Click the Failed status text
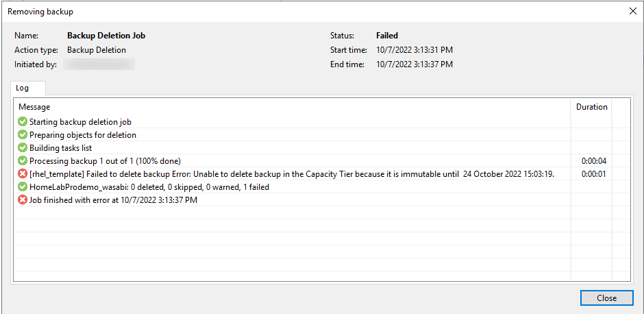The height and width of the screenshot is (314, 644). tap(387, 36)
